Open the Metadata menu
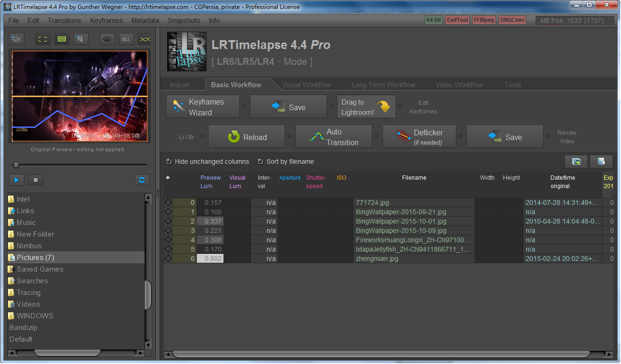Screen dimensions: 621x364 tap(145, 21)
